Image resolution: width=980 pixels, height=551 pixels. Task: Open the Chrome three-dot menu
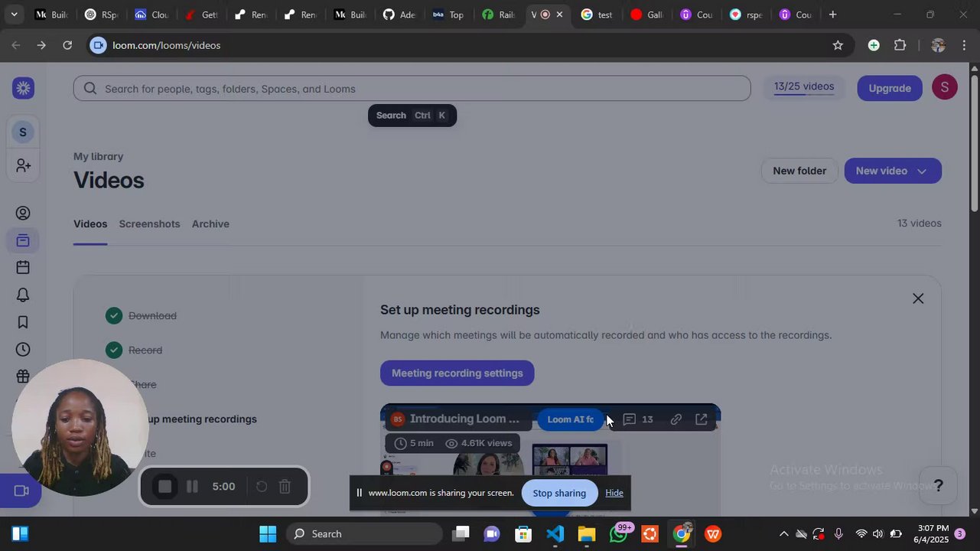tap(964, 45)
